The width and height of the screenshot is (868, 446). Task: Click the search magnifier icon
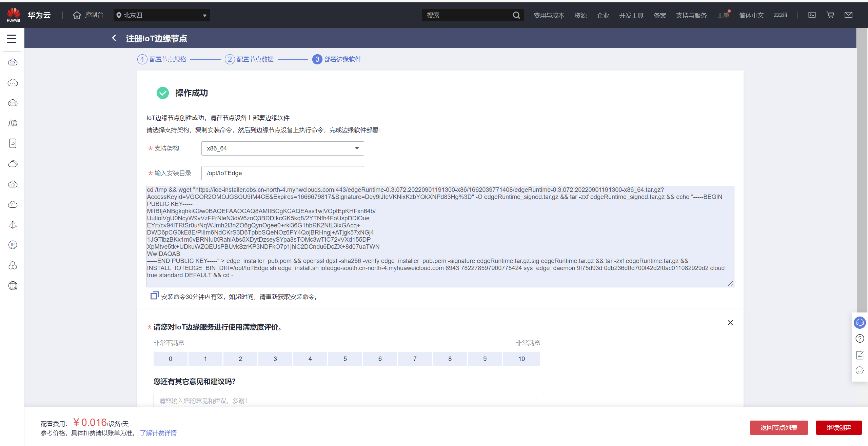[x=516, y=15]
